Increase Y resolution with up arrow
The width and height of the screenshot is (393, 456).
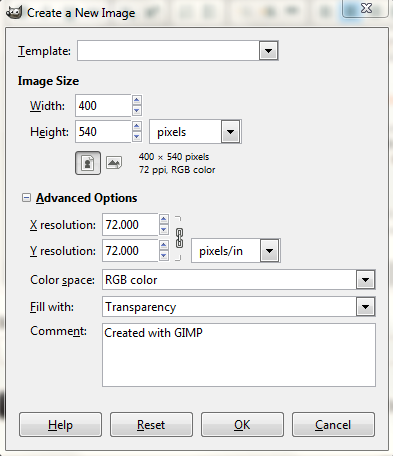(x=163, y=245)
